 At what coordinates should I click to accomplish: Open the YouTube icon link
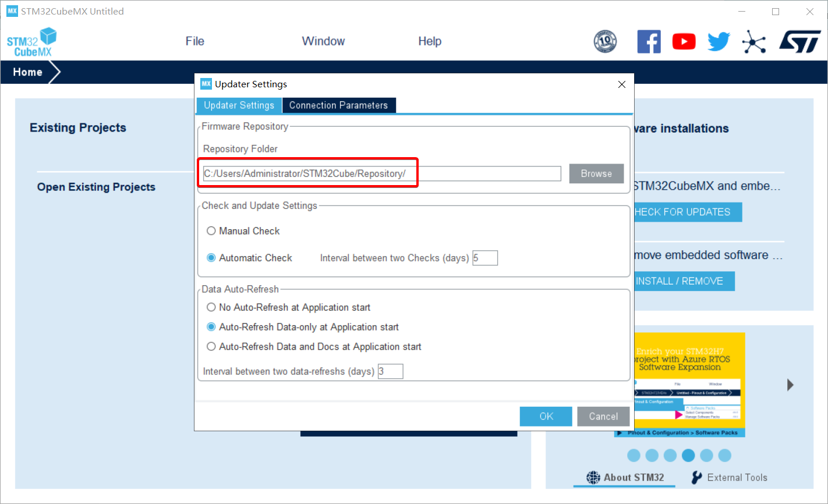coord(684,42)
